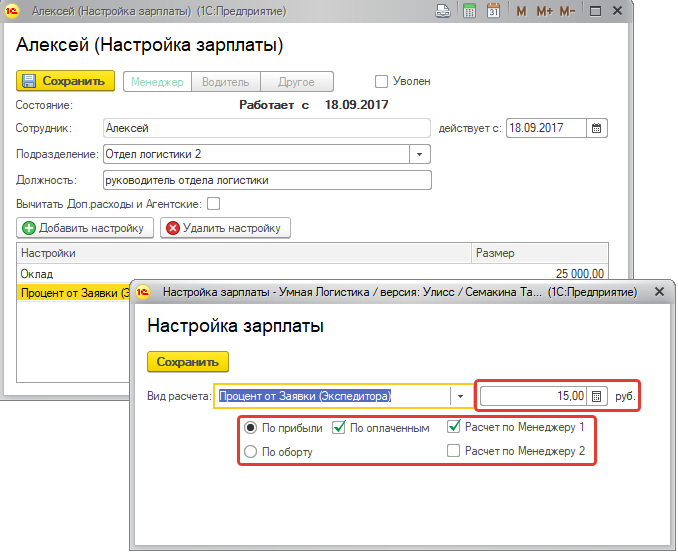The height and width of the screenshot is (553, 678).
Task: Click Добавить настройку button
Action: (85, 228)
